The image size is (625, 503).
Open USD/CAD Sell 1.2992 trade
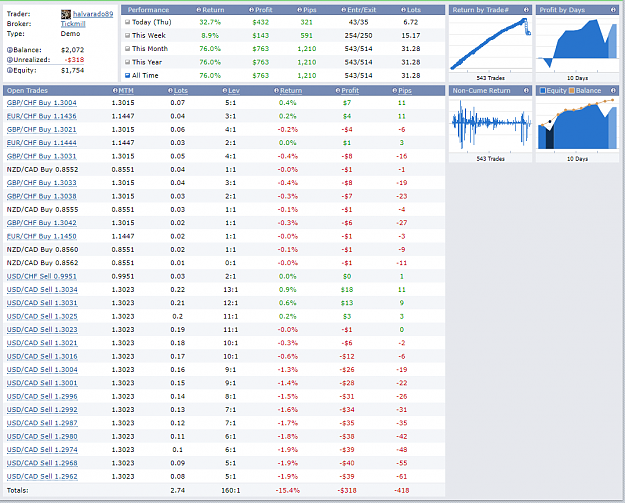(42, 410)
